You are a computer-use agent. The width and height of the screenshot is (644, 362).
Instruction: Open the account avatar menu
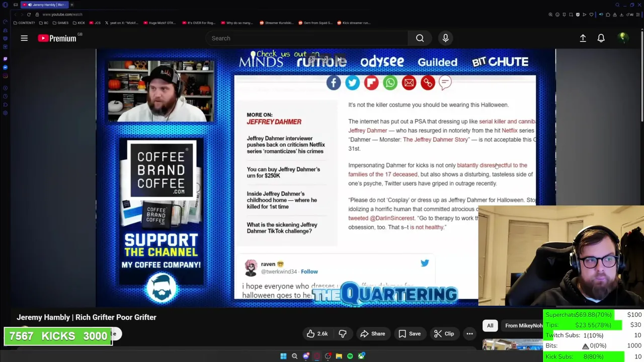tap(623, 38)
